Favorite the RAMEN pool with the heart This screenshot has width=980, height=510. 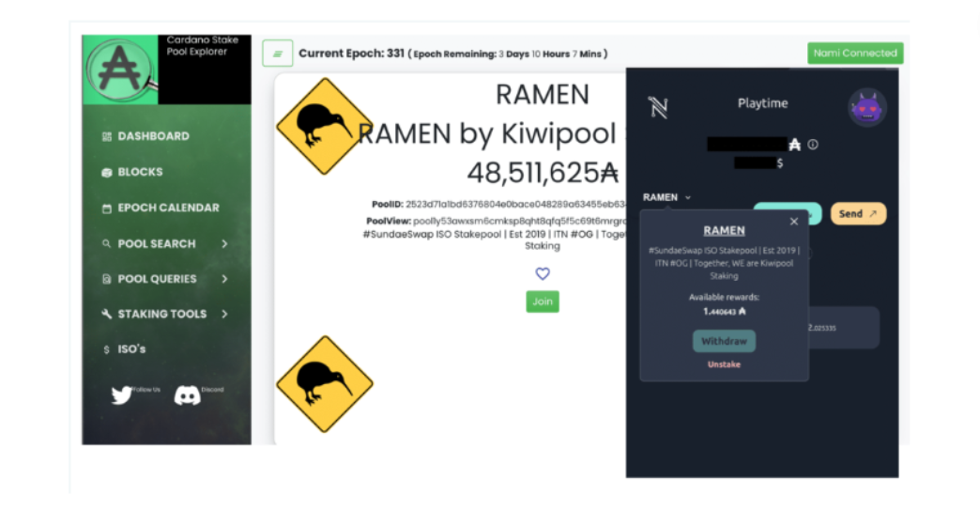543,273
